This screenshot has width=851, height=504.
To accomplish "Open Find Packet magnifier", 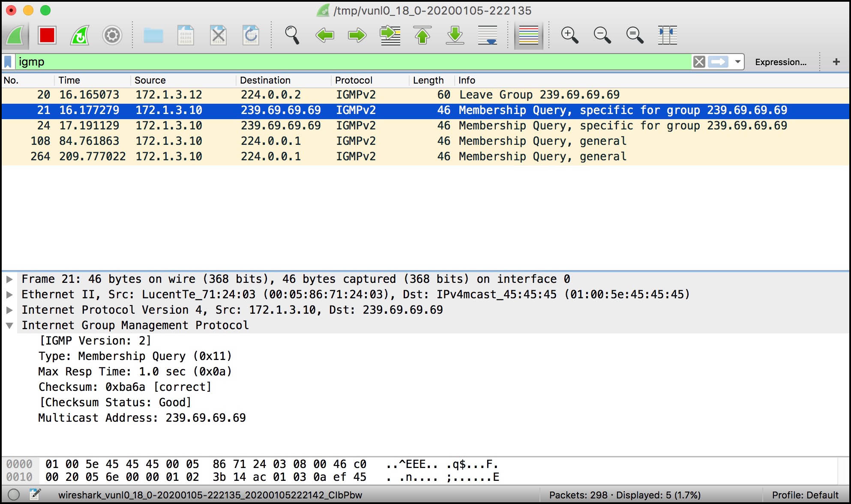I will pyautogui.click(x=292, y=35).
